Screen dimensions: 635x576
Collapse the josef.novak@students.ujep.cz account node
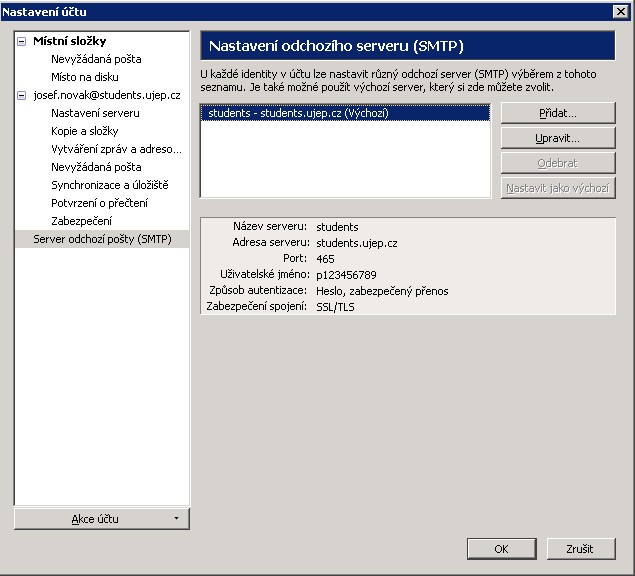[22, 95]
